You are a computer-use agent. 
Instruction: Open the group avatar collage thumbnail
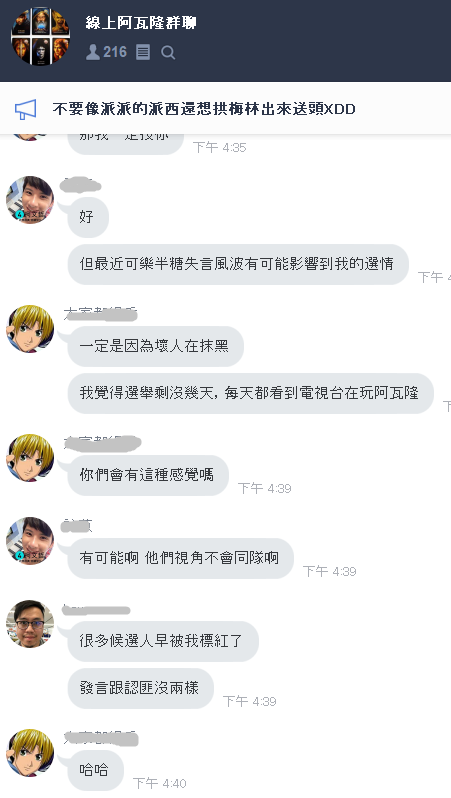[40, 37]
